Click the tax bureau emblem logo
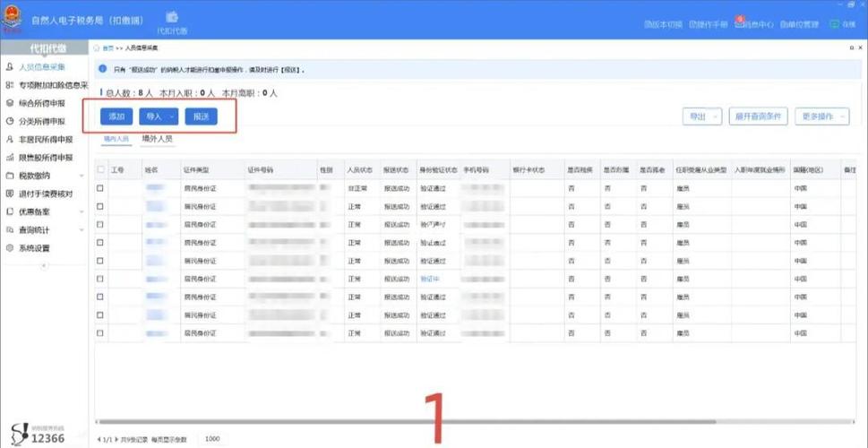 tap(12, 20)
